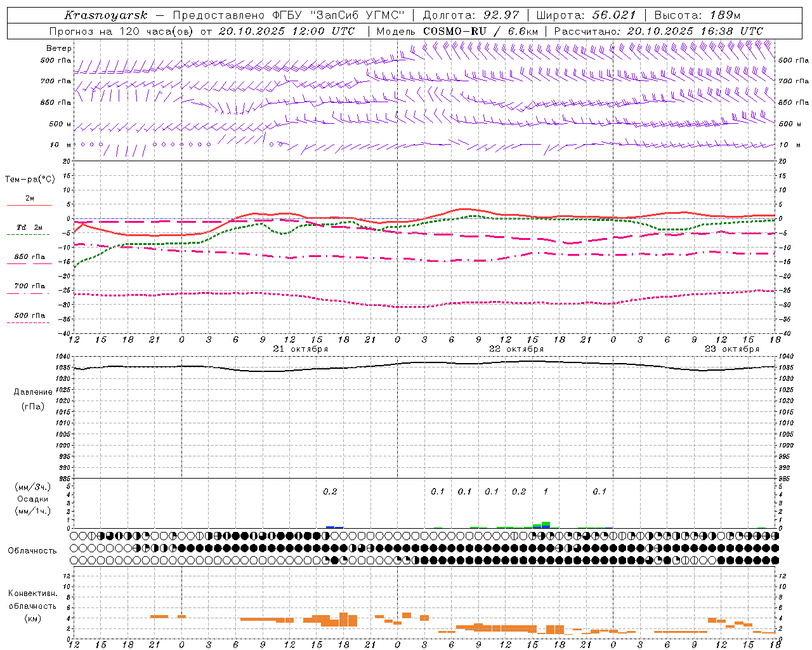
Task: Click the 22 октября date label
Action: click(516, 349)
